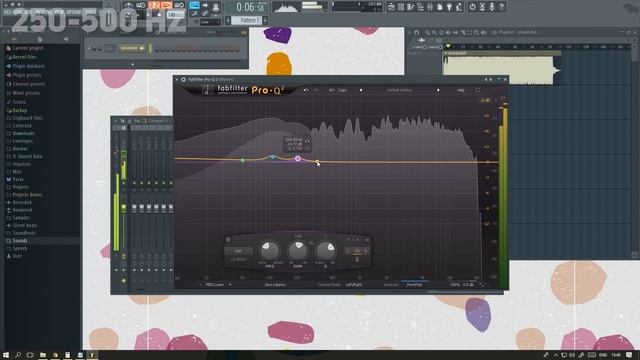Click the time display panel
The image size is (640, 360).
[250, 7]
